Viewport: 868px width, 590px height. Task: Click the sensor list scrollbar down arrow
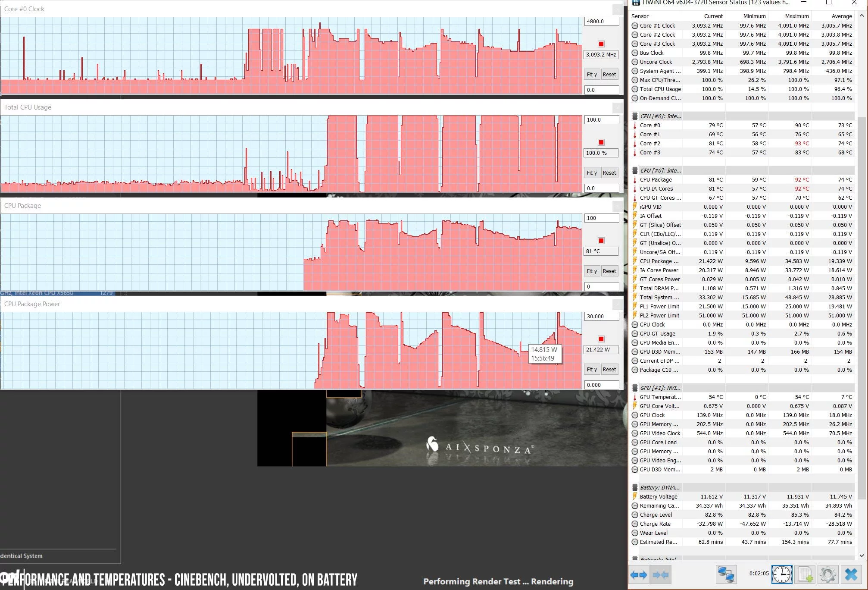pyautogui.click(x=862, y=555)
